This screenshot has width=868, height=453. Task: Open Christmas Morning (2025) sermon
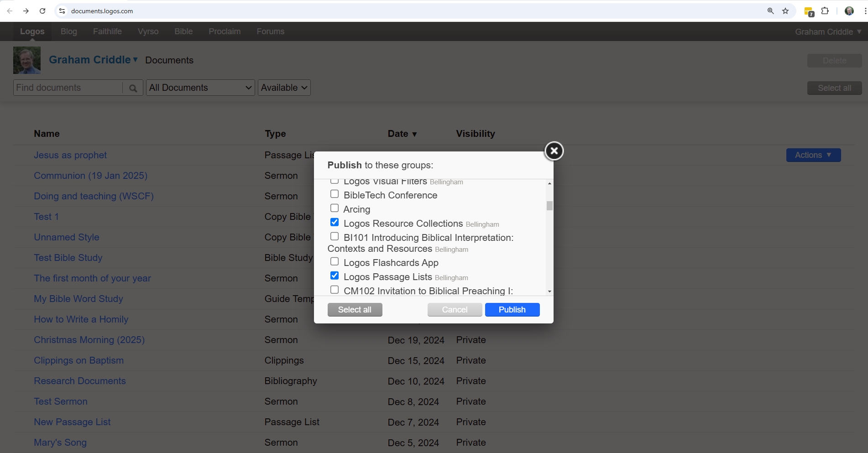[x=89, y=340]
